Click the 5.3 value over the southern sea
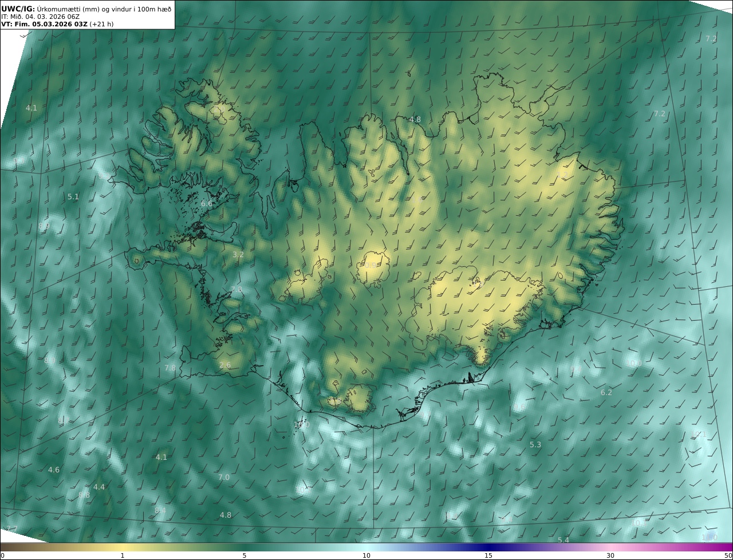The height and width of the screenshot is (560, 733). tap(535, 444)
